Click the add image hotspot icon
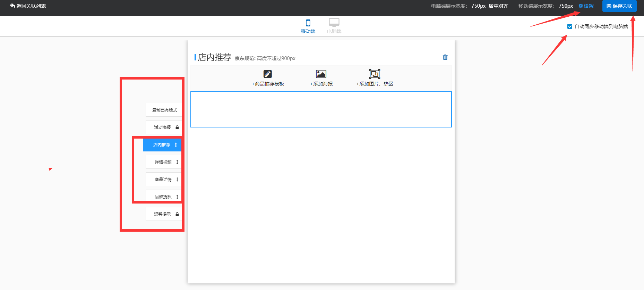 375,74
